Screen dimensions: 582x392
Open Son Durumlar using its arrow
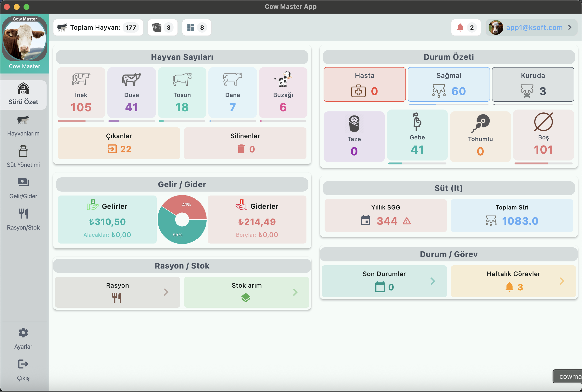coord(433,281)
